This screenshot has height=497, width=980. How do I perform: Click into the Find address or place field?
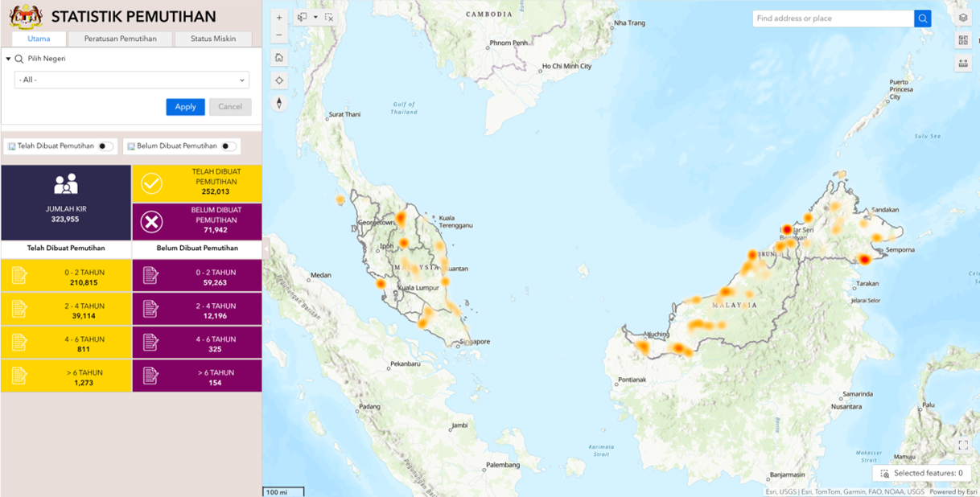834,18
